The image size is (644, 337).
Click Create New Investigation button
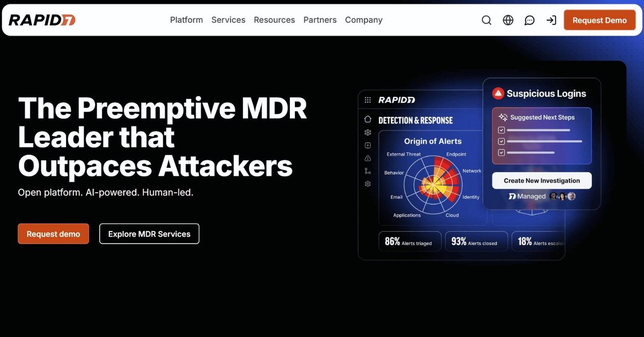[x=542, y=180]
